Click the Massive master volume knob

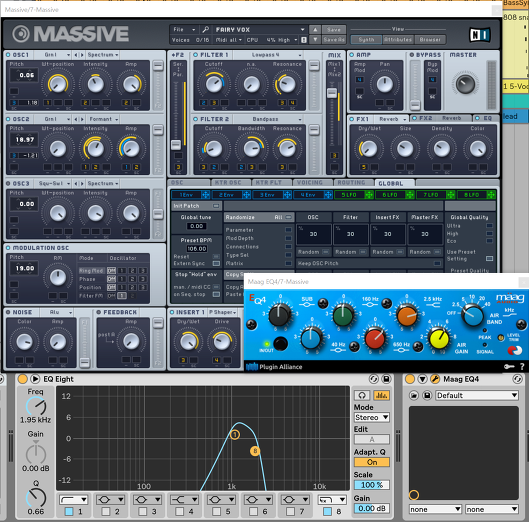(x=465, y=84)
